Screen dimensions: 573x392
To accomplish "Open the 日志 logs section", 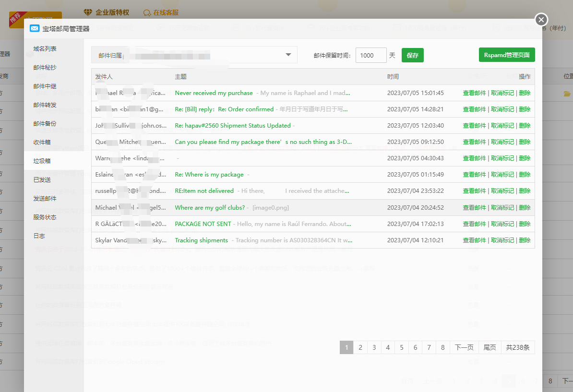I will click(39, 236).
